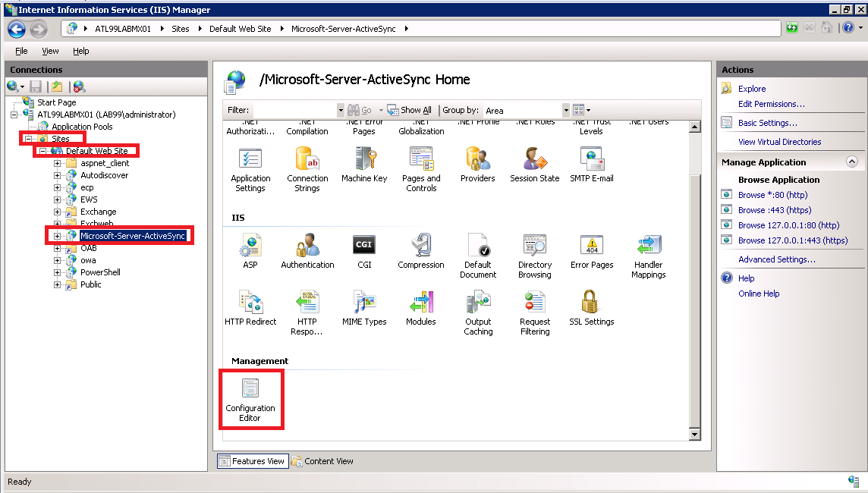Select Application Pools tree item
Viewport: 868px width, 493px height.
(82, 127)
